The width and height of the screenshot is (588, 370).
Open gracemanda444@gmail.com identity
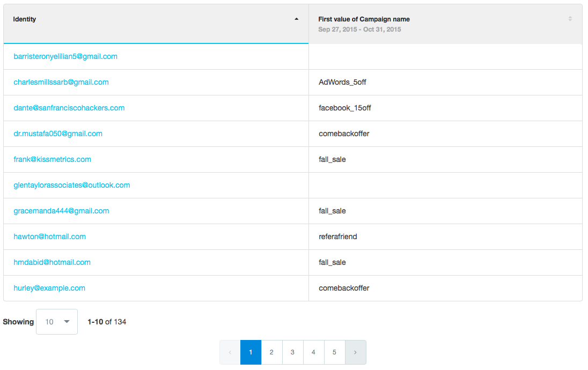pyautogui.click(x=62, y=211)
